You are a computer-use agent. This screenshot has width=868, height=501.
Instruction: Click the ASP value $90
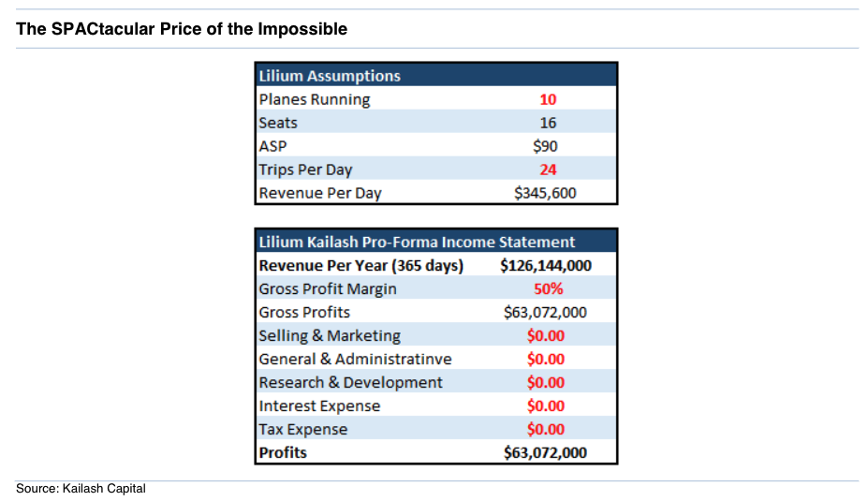point(545,146)
